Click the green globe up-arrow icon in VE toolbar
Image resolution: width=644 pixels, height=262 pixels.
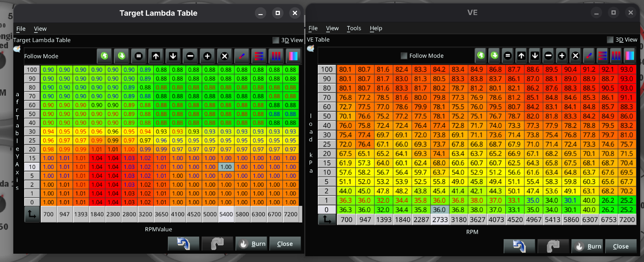pos(481,55)
